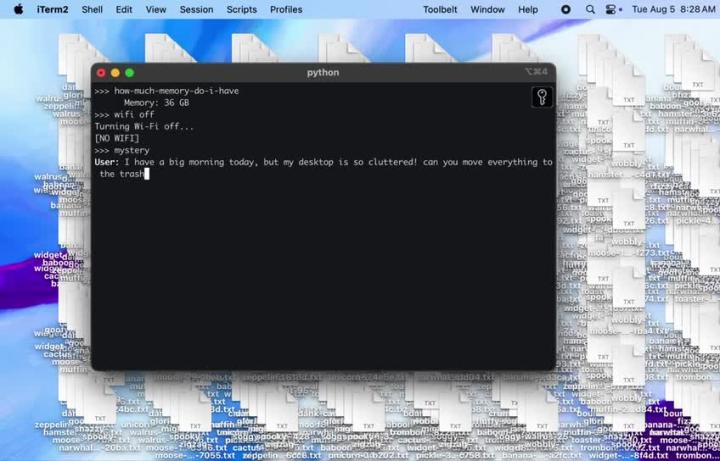
Task: Open the Shell menu
Action: 92,9
